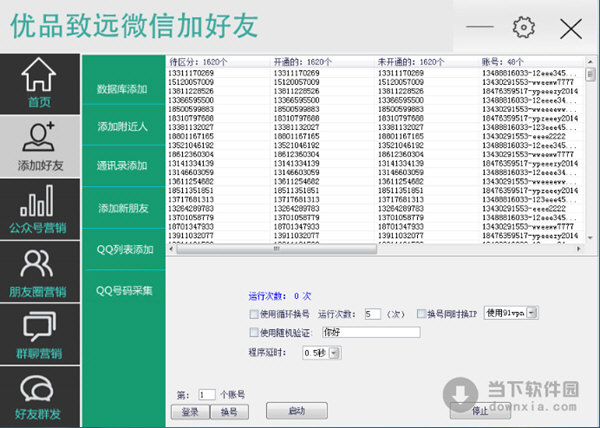This screenshot has height=428, width=600.
Task: Click the 停止 button
Action: click(480, 410)
